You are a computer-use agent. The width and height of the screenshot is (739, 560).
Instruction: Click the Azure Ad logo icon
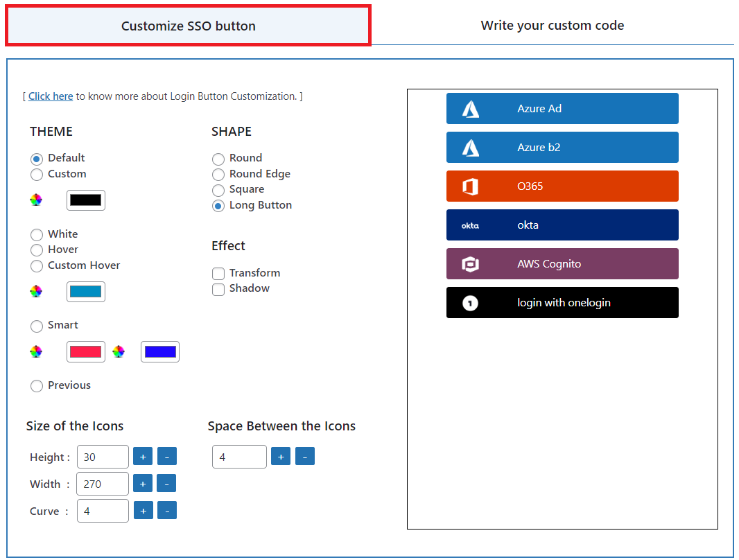(470, 110)
